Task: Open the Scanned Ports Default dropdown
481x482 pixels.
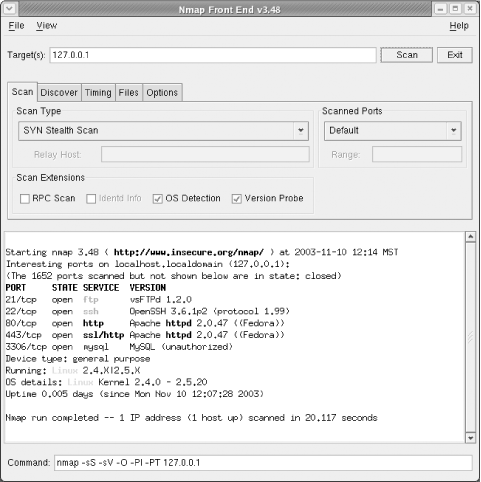Action: [x=393, y=131]
